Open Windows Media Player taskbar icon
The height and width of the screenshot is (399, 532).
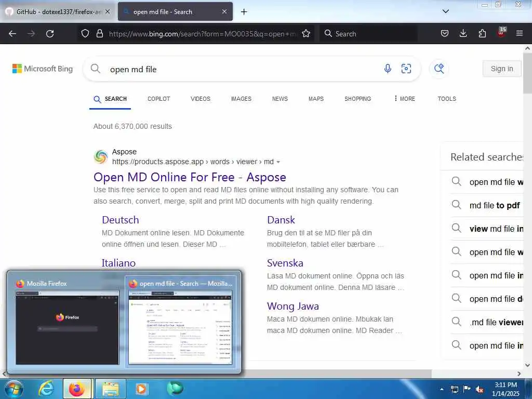pos(141,389)
